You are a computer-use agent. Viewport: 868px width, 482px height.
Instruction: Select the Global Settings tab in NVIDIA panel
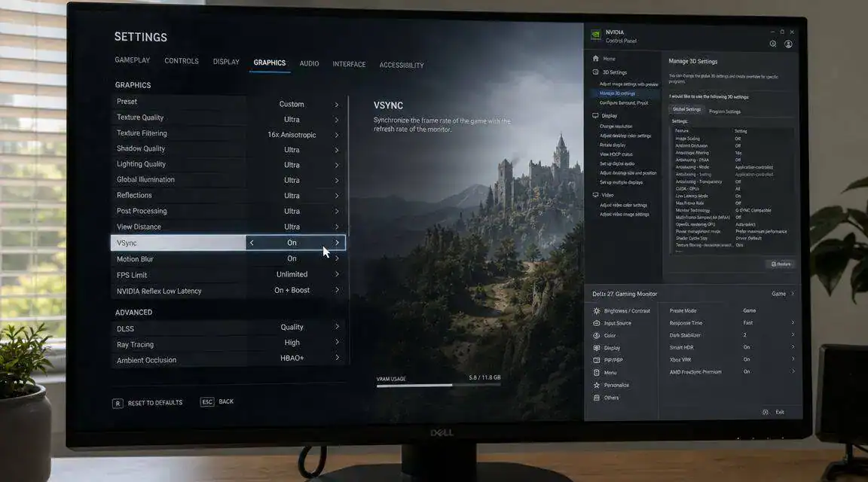tap(686, 109)
